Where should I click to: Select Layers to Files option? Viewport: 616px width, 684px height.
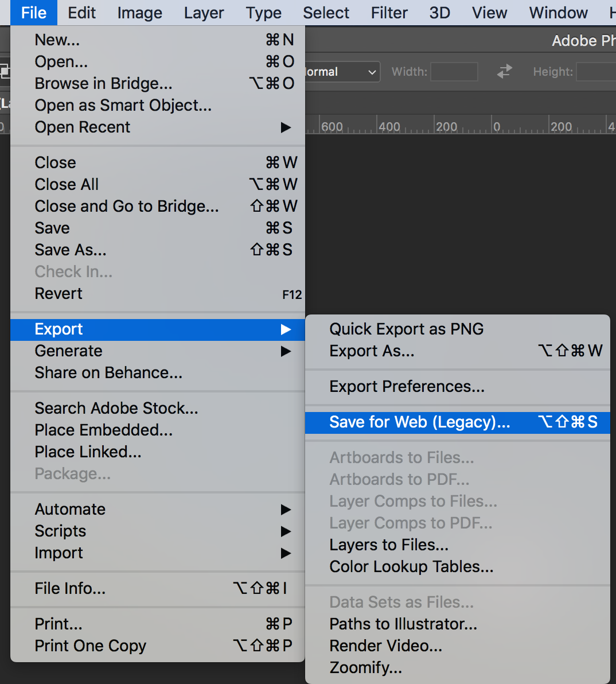click(389, 545)
